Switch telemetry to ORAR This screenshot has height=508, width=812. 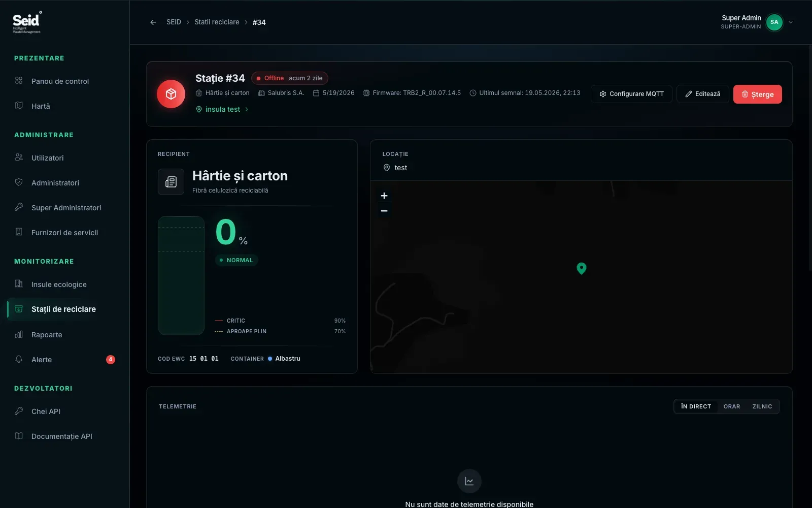click(x=732, y=406)
